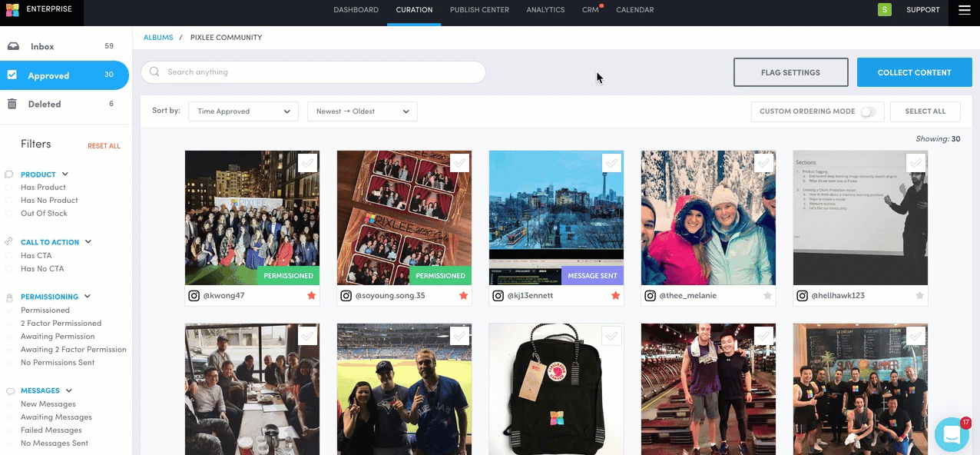
Task: Open the Publish Center tab
Action: 479,10
